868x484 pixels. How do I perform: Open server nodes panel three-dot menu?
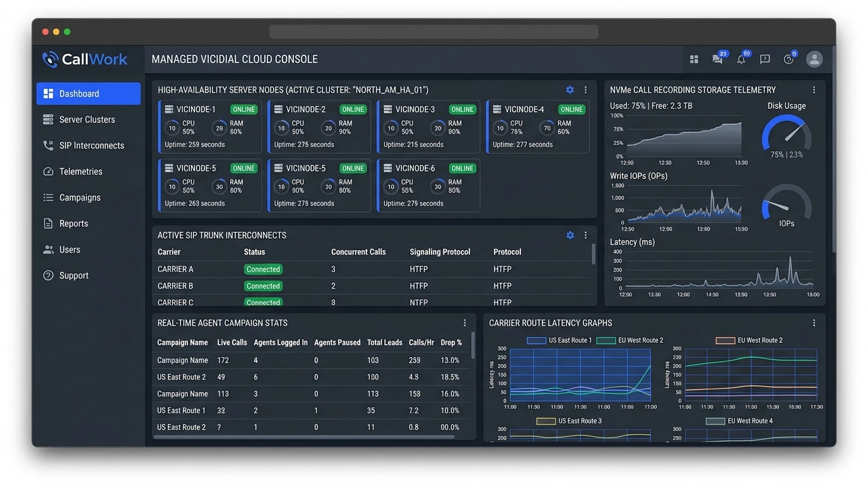click(x=585, y=90)
